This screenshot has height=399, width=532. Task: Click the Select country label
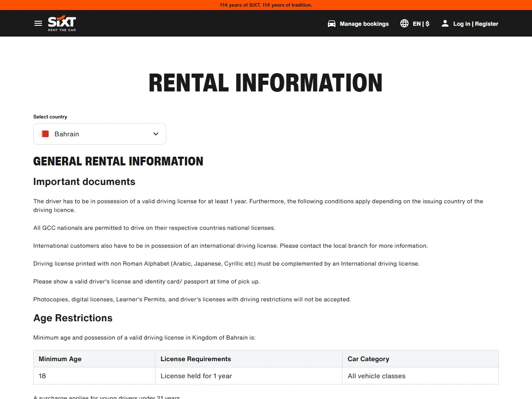[x=50, y=117]
